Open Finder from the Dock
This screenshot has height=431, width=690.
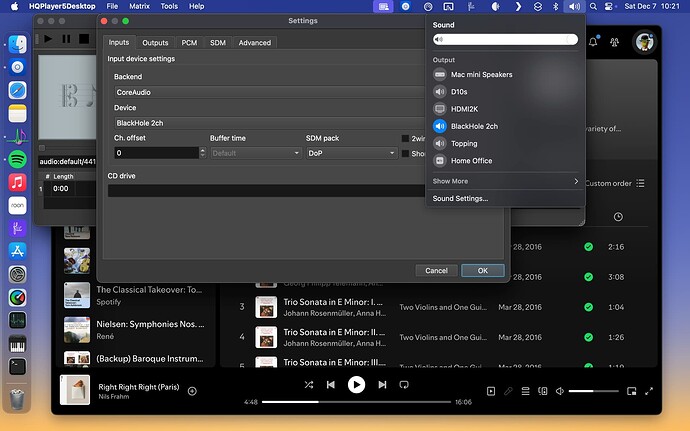click(18, 44)
